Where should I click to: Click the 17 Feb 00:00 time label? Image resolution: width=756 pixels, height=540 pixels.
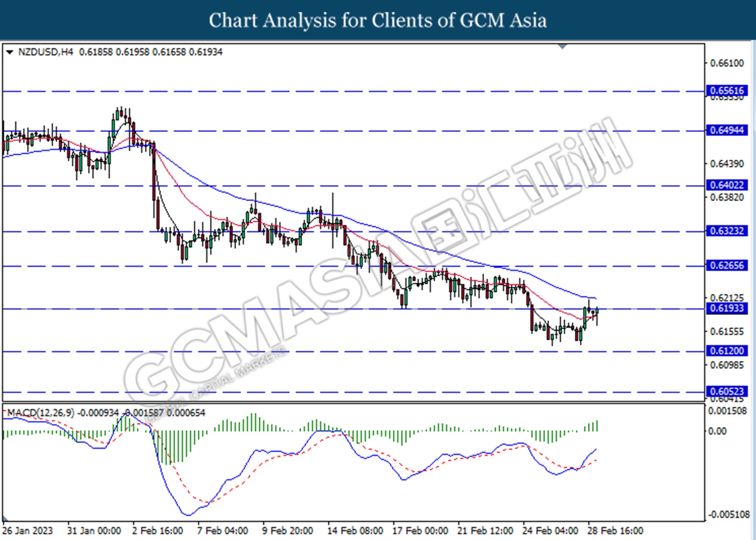coord(420,531)
